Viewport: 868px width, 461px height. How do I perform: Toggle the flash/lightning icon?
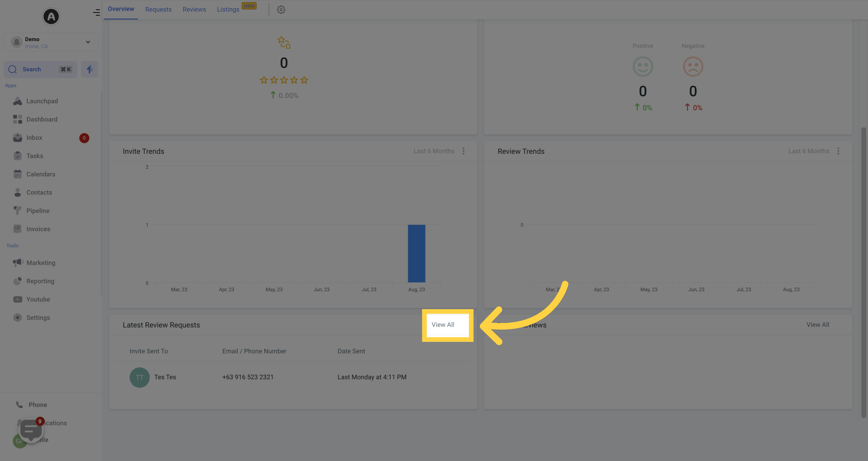pos(90,69)
